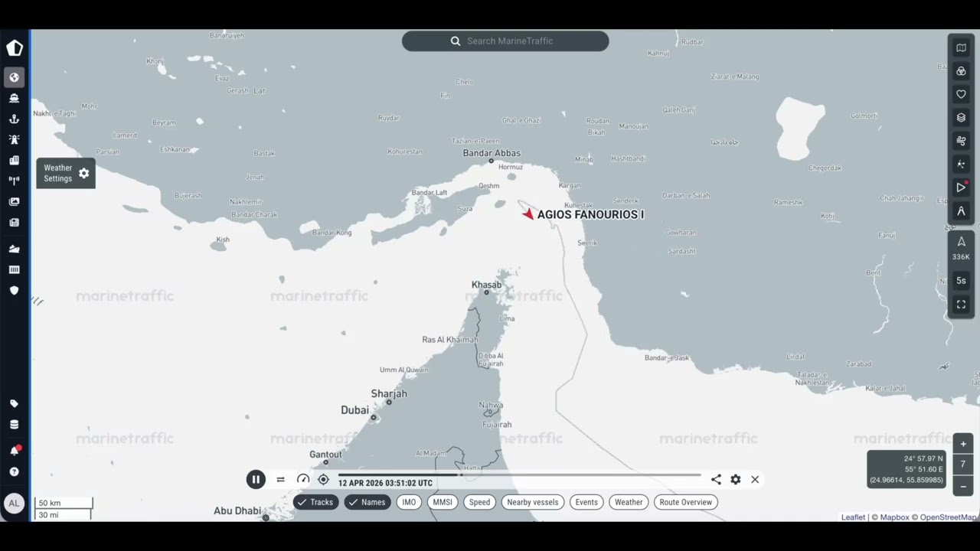Image resolution: width=980 pixels, height=551 pixels.
Task: Open the vessel voyage icon in sidebar
Action: [14, 249]
